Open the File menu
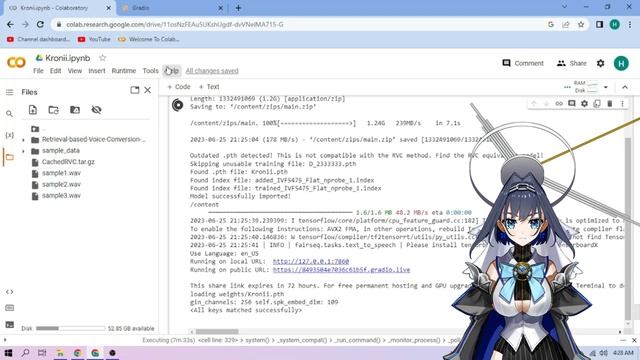The width and height of the screenshot is (640, 360). pos(38,71)
